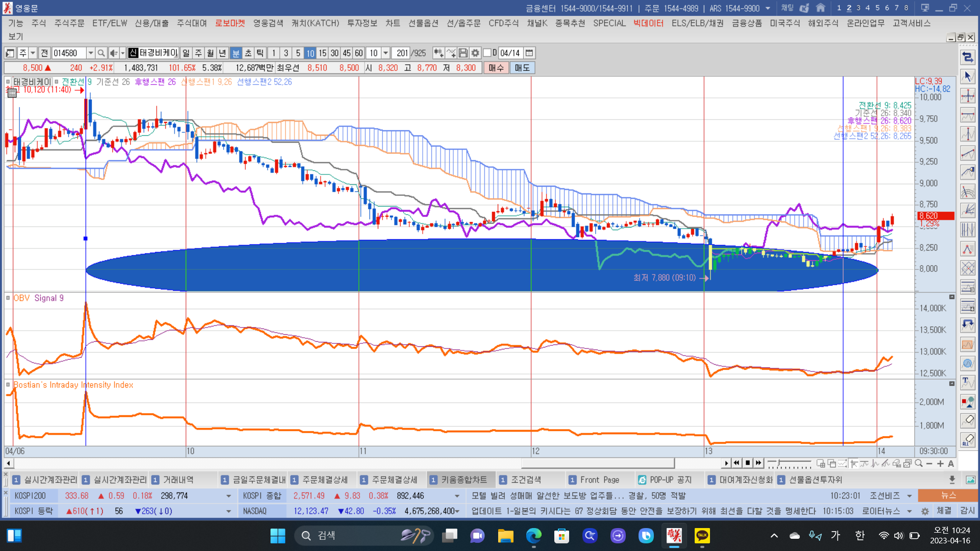
Task: Select the eraser tool in right sidebar
Action: coord(968,420)
